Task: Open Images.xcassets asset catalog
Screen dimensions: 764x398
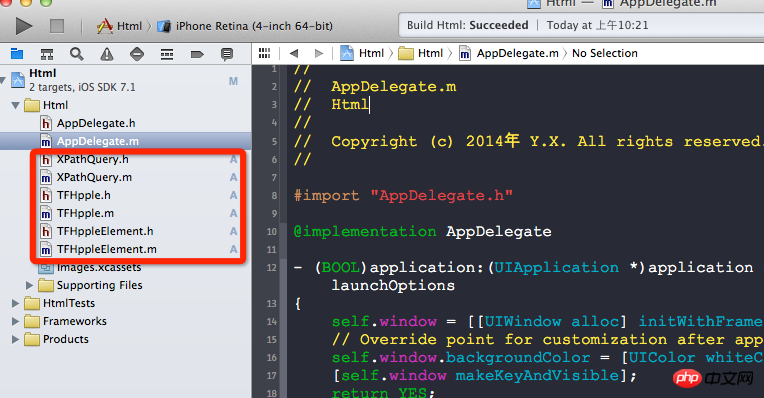Action: pyautogui.click(x=91, y=267)
